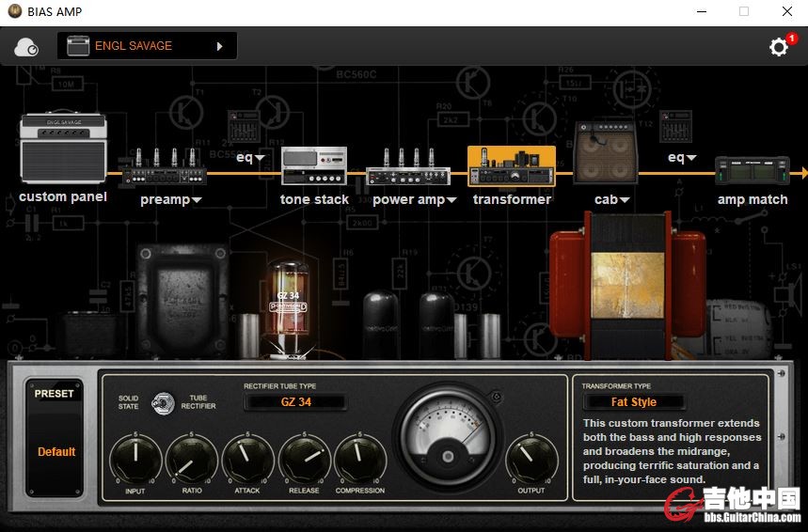The height and width of the screenshot is (532, 808).
Task: Click the PRESET header button
Action: (55, 394)
